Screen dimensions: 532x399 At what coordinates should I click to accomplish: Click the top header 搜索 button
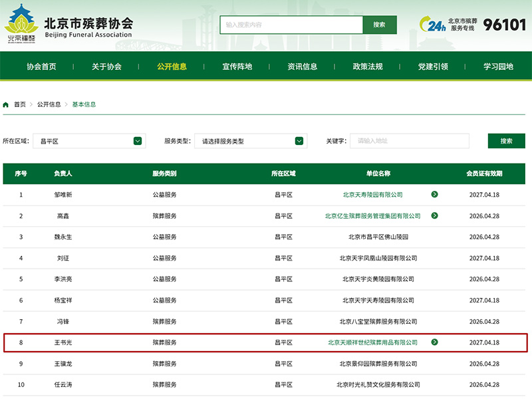(x=379, y=25)
